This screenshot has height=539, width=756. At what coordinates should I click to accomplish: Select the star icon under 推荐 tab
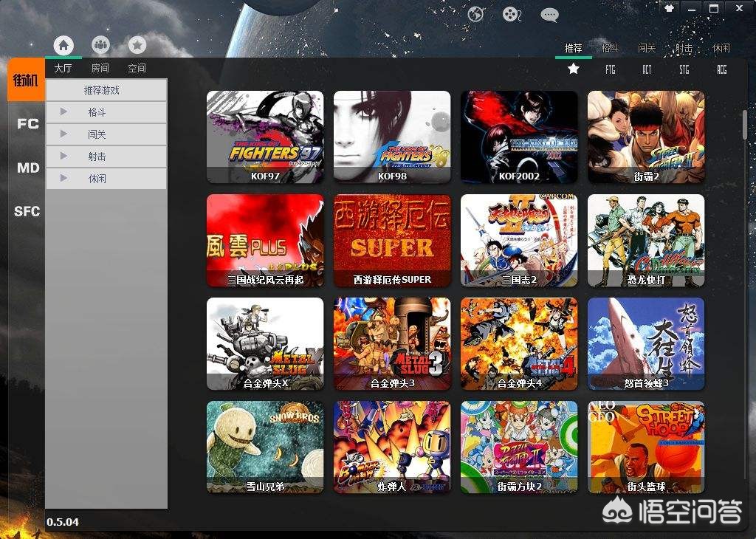tap(574, 69)
